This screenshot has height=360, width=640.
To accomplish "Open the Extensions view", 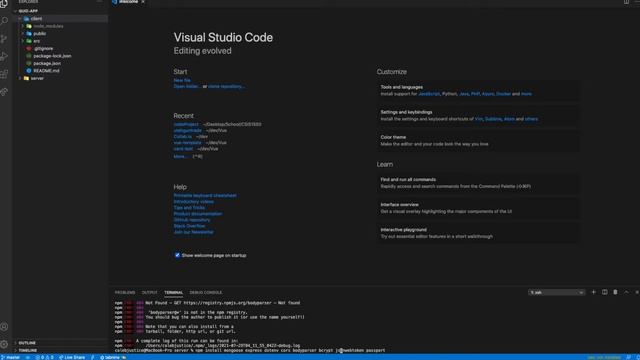I will click(4, 74).
